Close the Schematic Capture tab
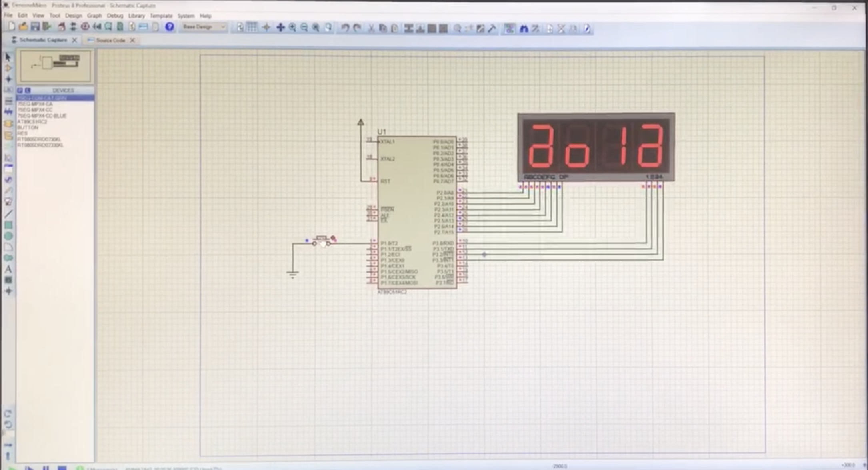Viewport: 868px width, 470px height. 74,40
